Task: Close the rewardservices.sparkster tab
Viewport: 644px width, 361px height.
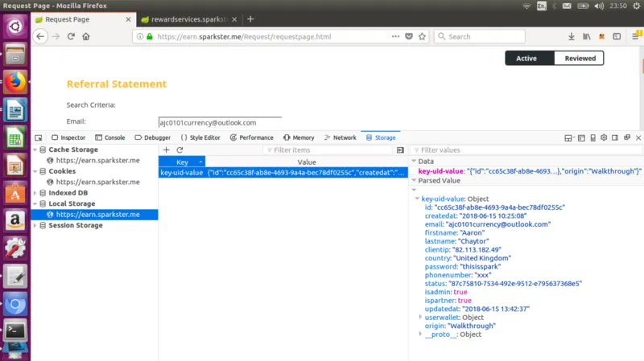Action: coord(234,19)
